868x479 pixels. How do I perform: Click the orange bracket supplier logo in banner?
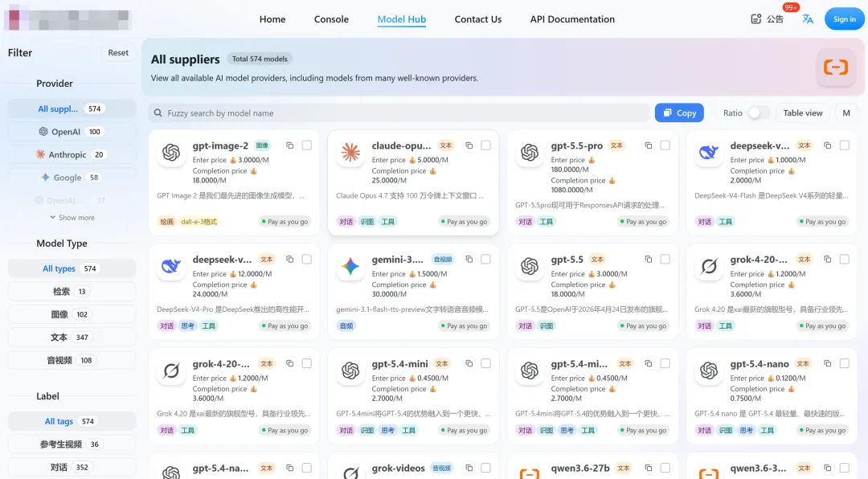click(x=836, y=67)
